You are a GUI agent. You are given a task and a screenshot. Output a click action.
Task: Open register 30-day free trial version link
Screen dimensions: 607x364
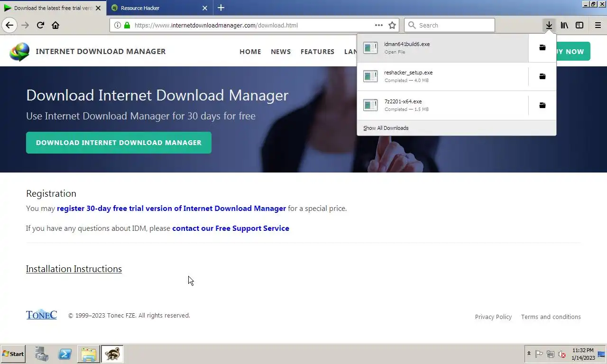[x=171, y=209]
